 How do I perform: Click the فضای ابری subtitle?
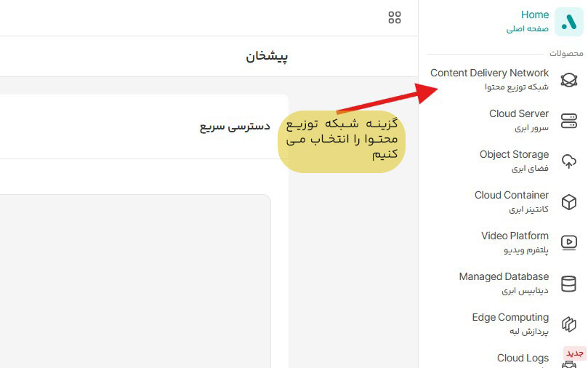[x=530, y=169]
